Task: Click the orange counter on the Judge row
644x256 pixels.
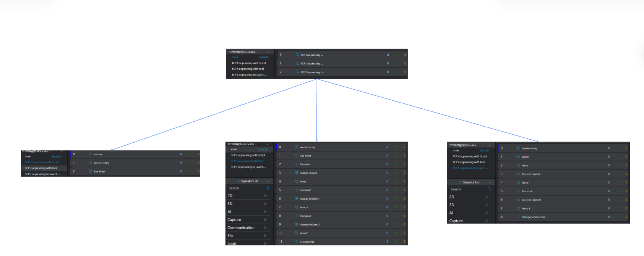Action: tap(626, 157)
